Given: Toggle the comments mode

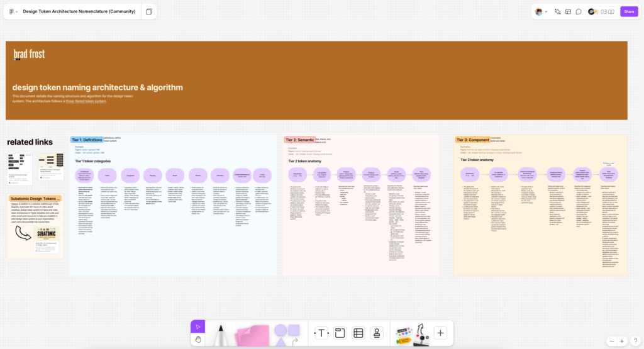Looking at the screenshot, I should 579,11.
